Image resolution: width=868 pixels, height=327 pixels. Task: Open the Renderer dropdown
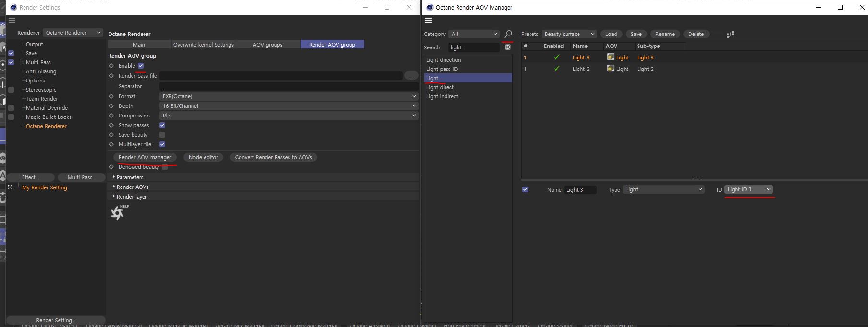(73, 33)
